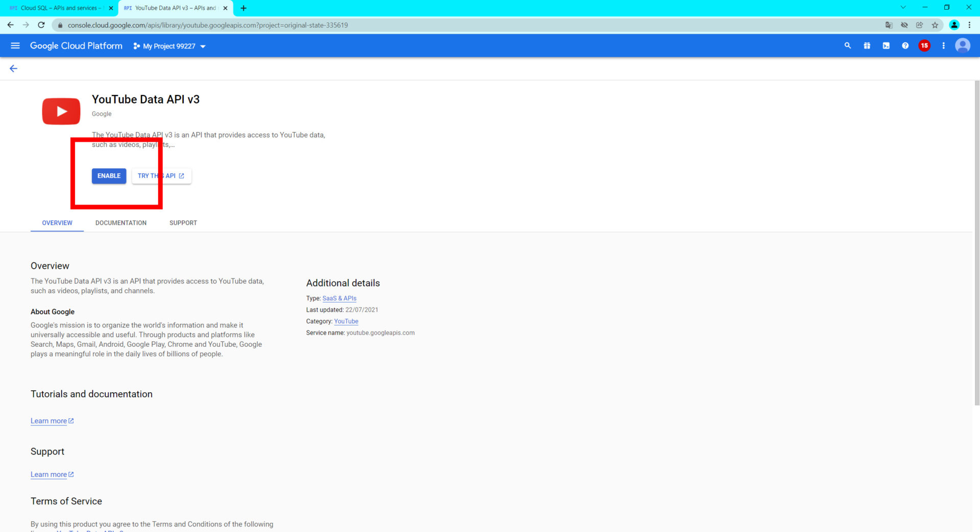The image size is (980, 532).
Task: Open the gift free-trial icon
Action: point(867,46)
